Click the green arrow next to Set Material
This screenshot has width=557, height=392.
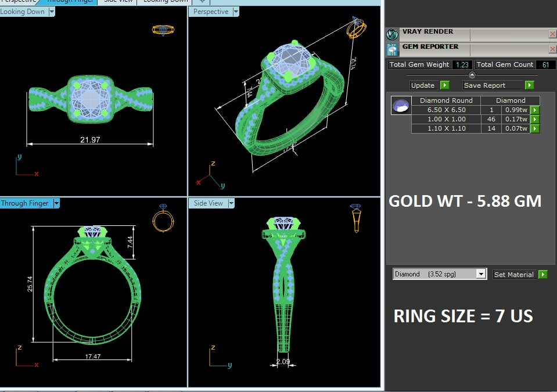(543, 275)
